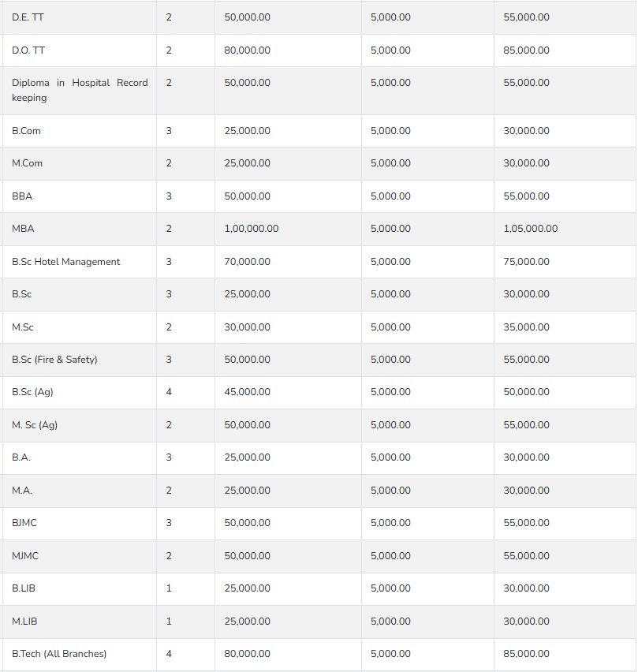Select the M. Sc (Ag) course cell
The image size is (638, 672).
point(35,425)
